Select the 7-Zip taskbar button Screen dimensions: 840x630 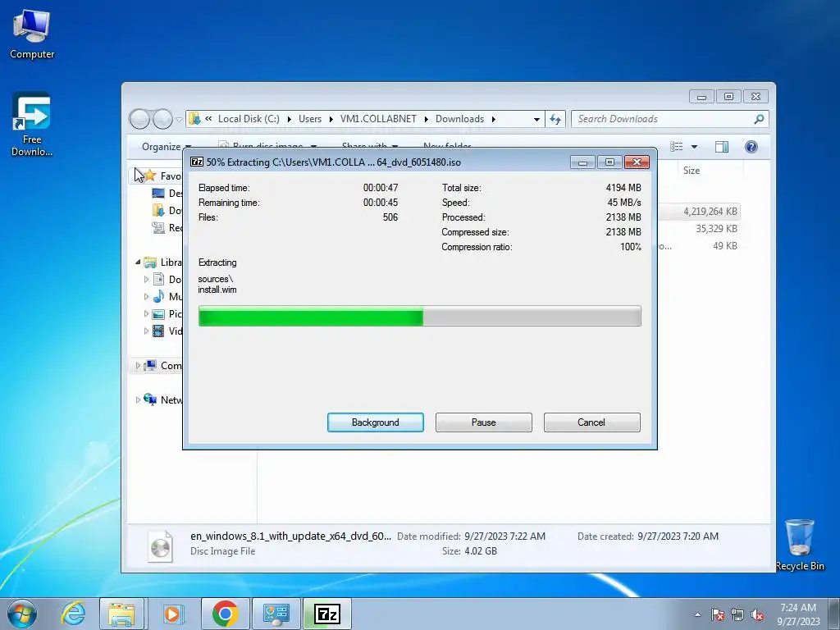[x=326, y=614]
